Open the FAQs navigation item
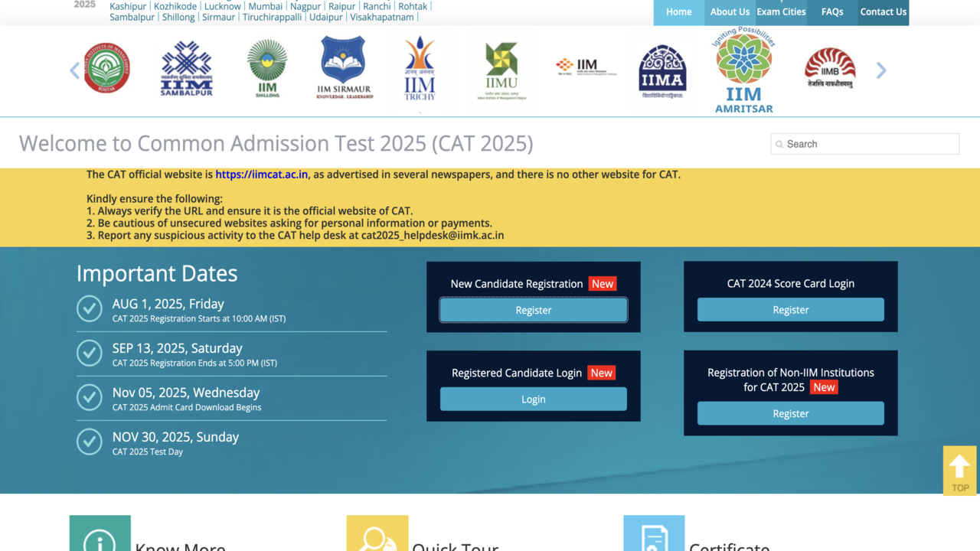 [x=832, y=12]
